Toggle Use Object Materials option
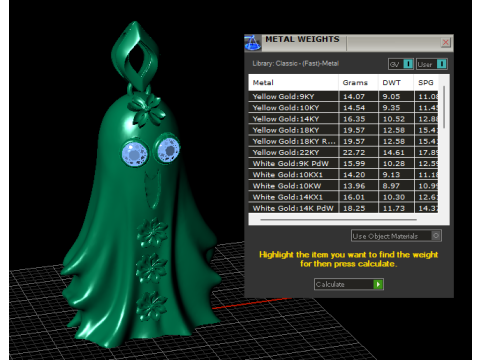 [396, 236]
